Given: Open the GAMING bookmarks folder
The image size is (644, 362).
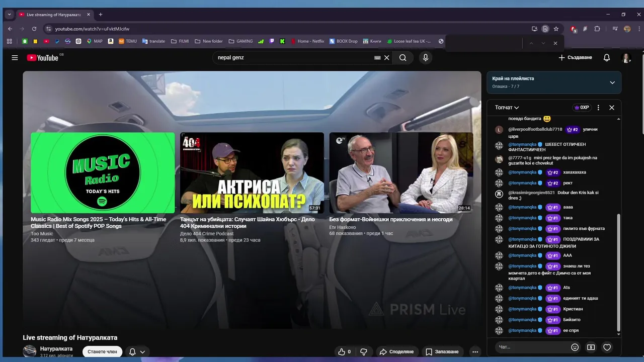Looking at the screenshot, I should (240, 41).
